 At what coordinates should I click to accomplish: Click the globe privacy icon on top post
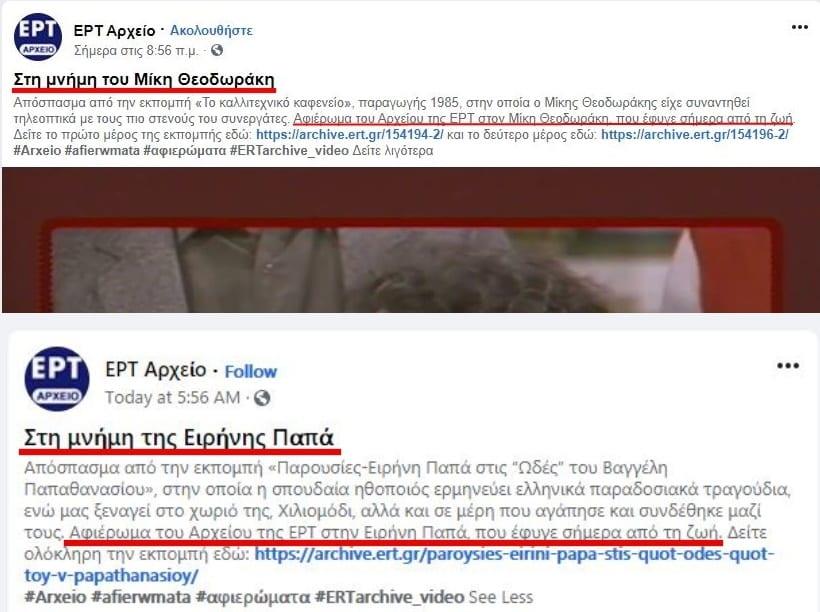(217, 50)
